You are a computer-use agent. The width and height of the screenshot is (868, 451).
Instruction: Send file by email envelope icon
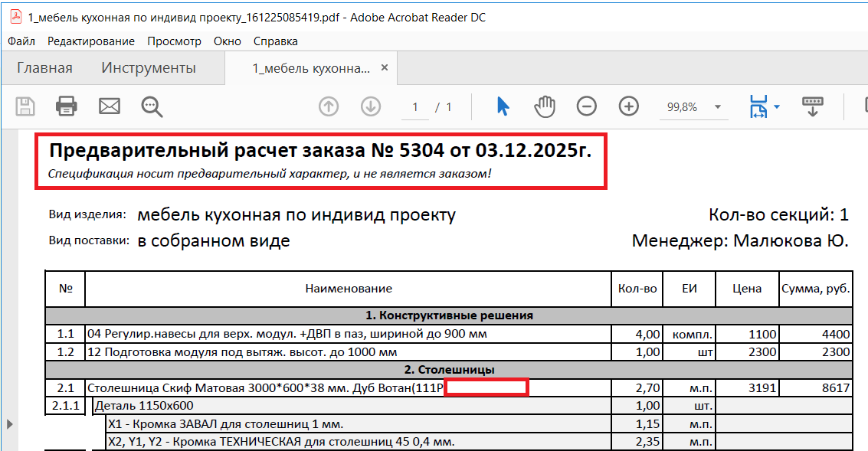pyautogui.click(x=110, y=106)
